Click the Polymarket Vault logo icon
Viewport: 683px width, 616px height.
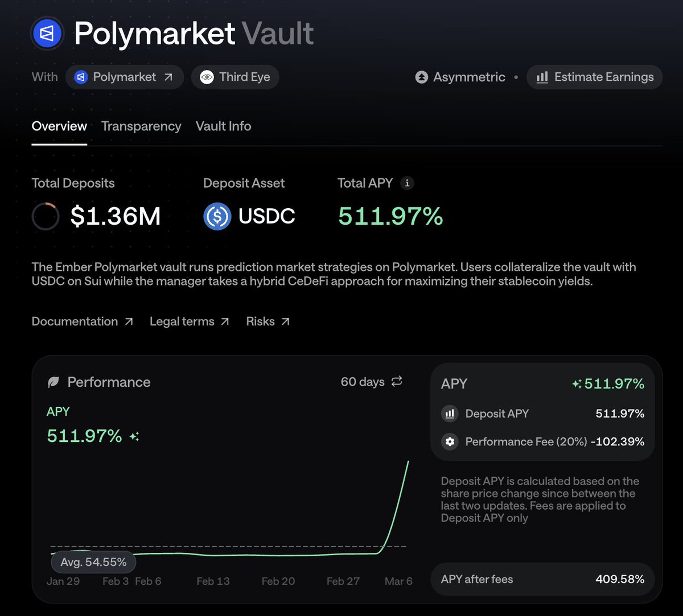[x=47, y=34]
